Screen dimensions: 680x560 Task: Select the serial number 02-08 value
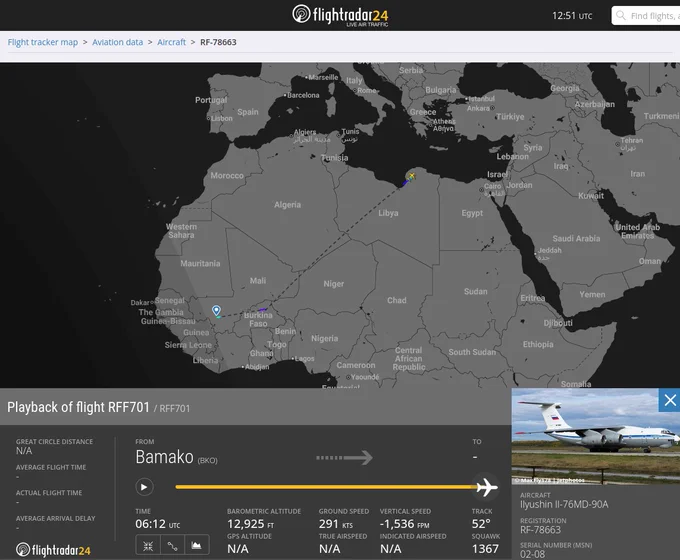pyautogui.click(x=532, y=554)
